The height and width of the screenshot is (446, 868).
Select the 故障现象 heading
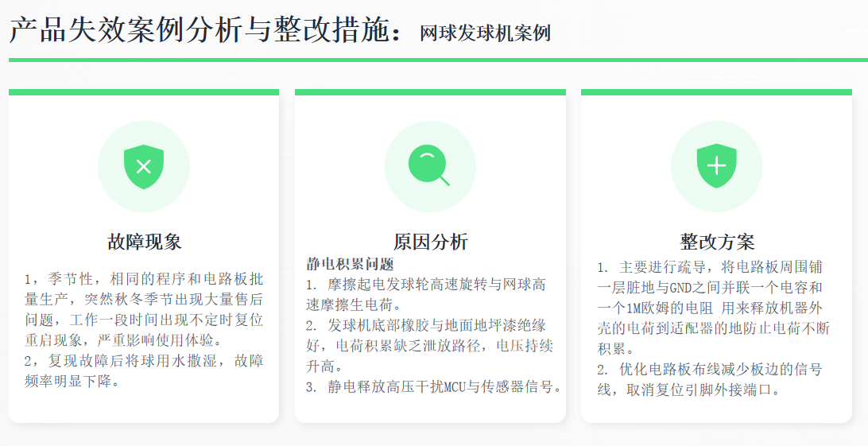coord(144,242)
